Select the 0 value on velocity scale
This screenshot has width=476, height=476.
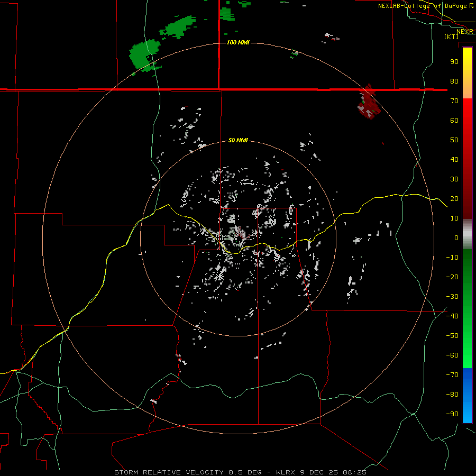pos(456,237)
